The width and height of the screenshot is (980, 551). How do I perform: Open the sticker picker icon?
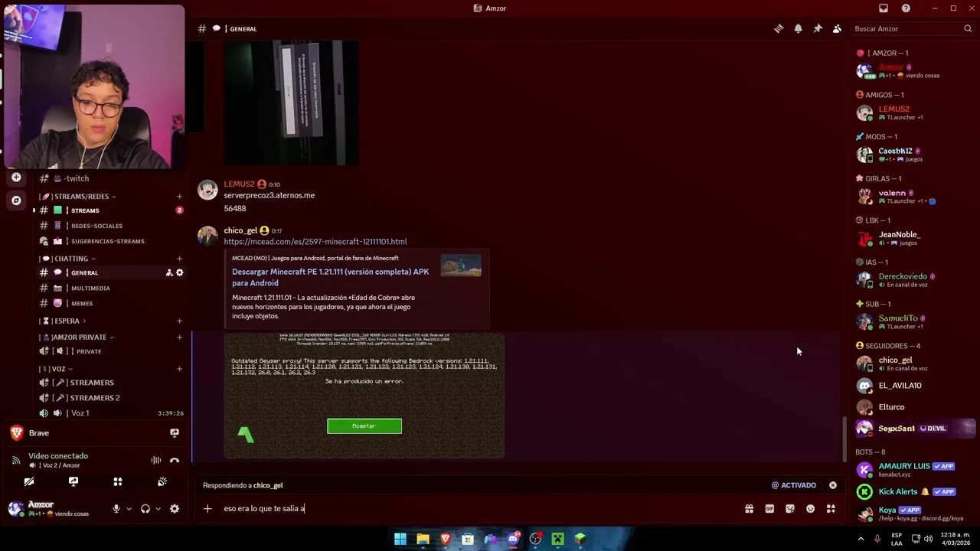coord(790,508)
